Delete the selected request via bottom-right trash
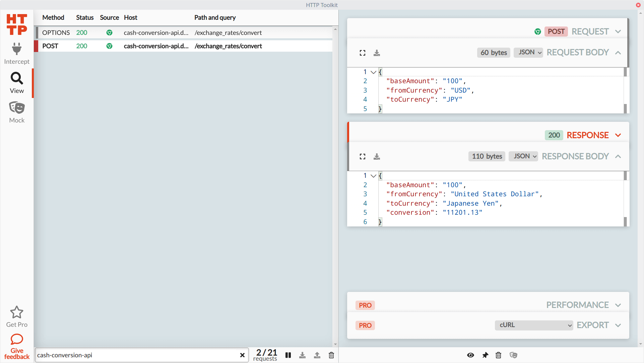644x363 pixels. [498, 355]
